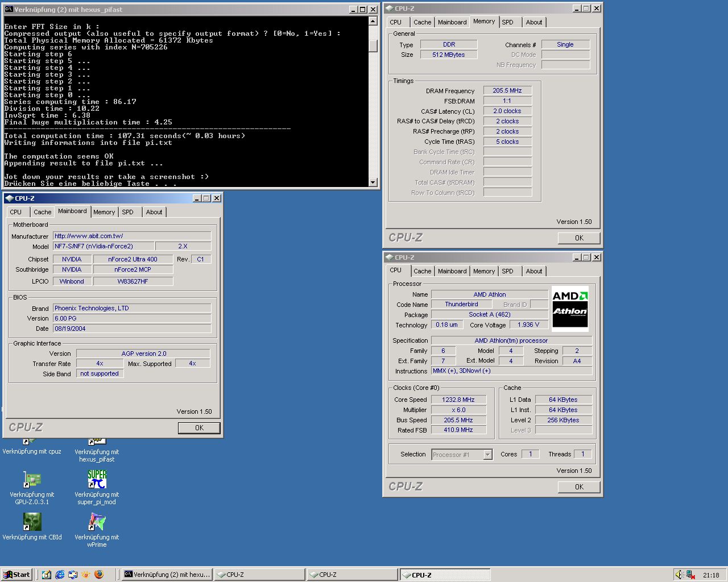The width and height of the screenshot is (728, 582).
Task: Select the 'Verknüpfung mit cpuz' desktop label
Action: (x=32, y=451)
